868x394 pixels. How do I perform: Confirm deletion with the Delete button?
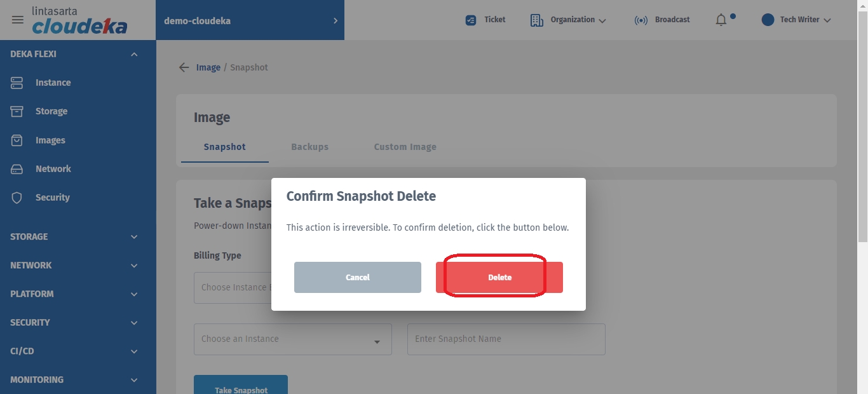[x=499, y=278]
